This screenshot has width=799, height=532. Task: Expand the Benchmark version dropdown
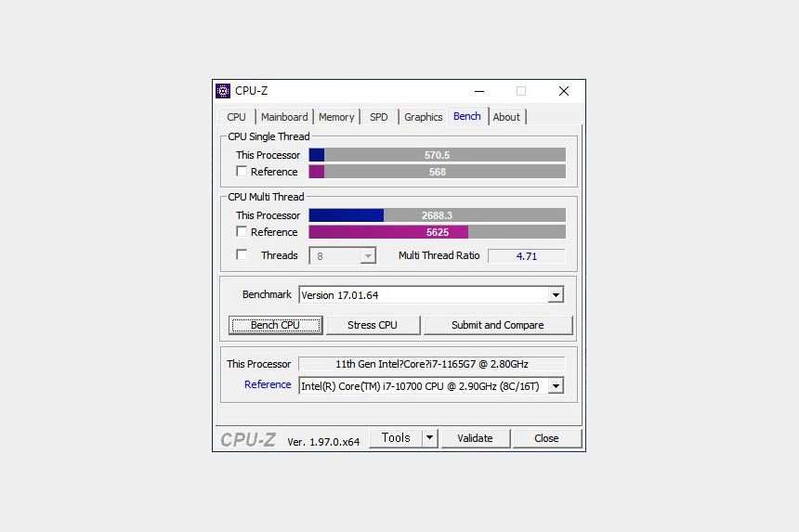tap(556, 294)
